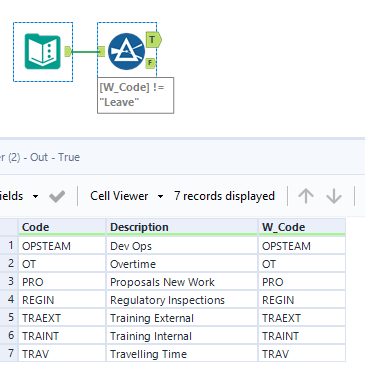Click the filter expression annotation box
This screenshot has width=365, height=378.
[x=135, y=95]
